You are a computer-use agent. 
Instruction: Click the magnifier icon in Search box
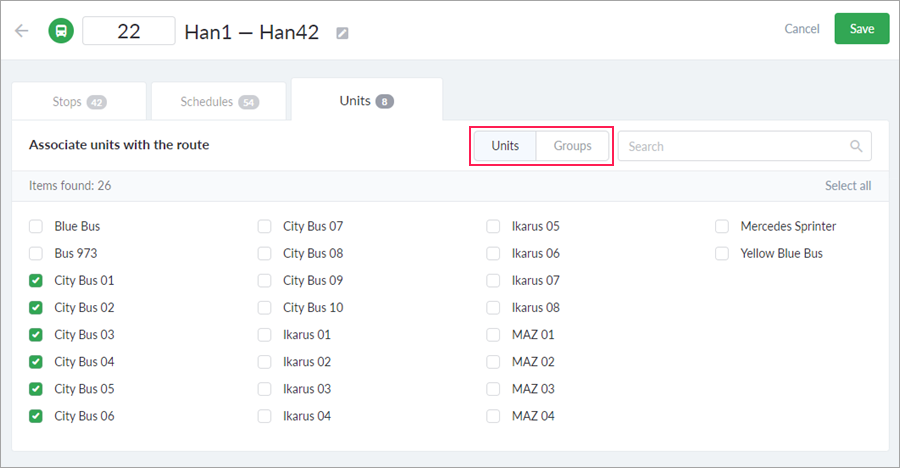pyautogui.click(x=856, y=146)
